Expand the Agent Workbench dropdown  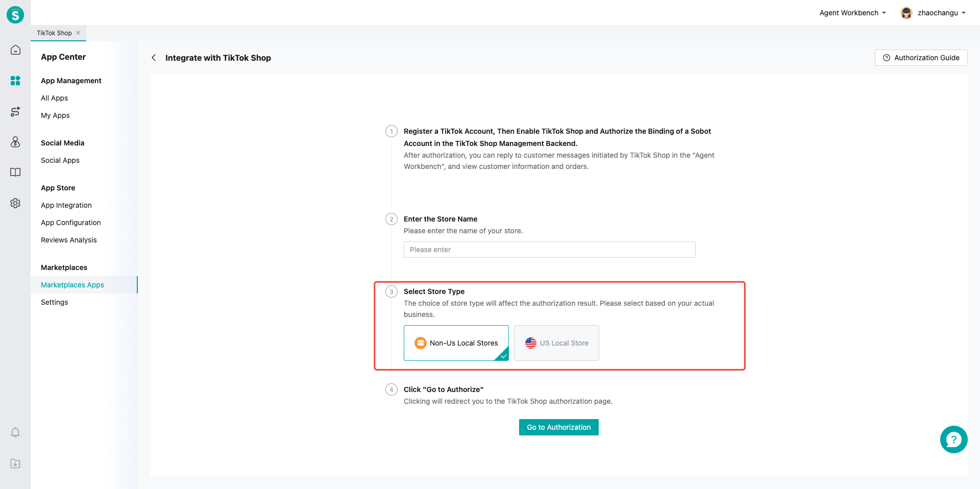pyautogui.click(x=852, y=13)
